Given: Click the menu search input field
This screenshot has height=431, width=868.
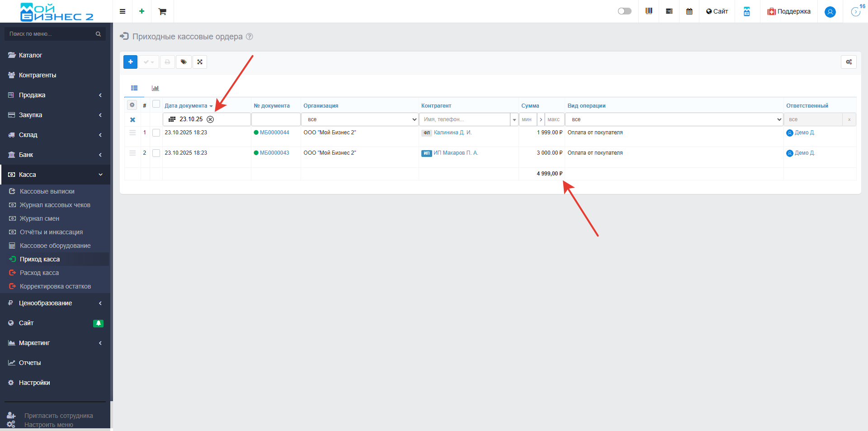Looking at the screenshot, I should (x=51, y=34).
